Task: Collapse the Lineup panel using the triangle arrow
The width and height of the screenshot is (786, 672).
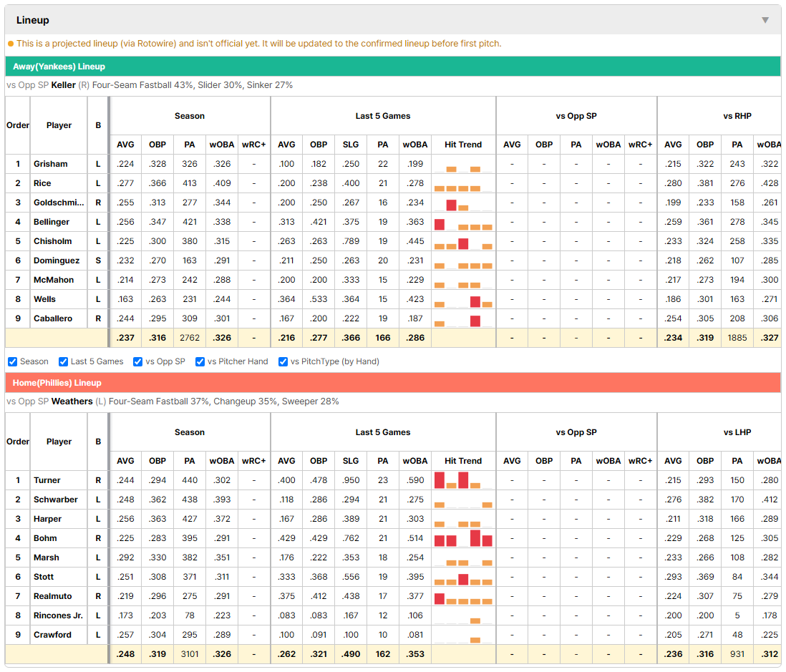Action: 765,20
